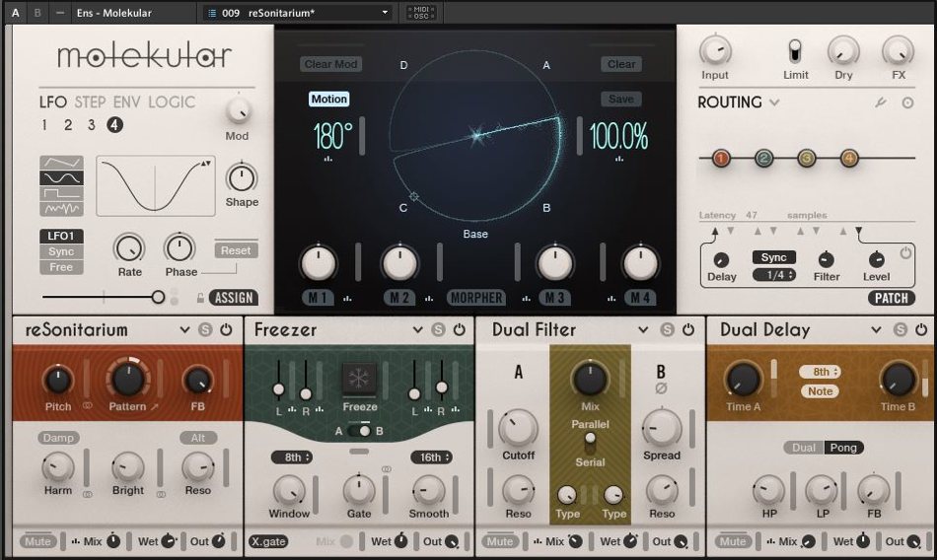Screen dimensions: 937x560
Task: Click the power icon on Dual Delay
Action: (920, 330)
